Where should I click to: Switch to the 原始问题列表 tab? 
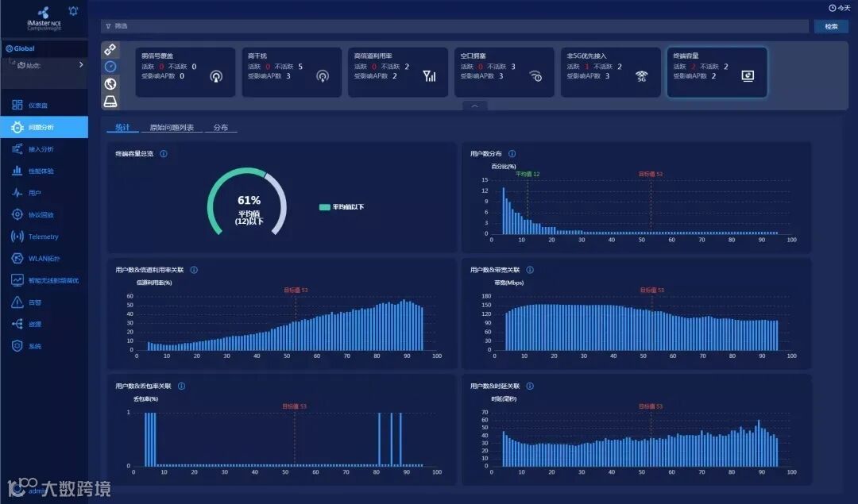tap(172, 127)
